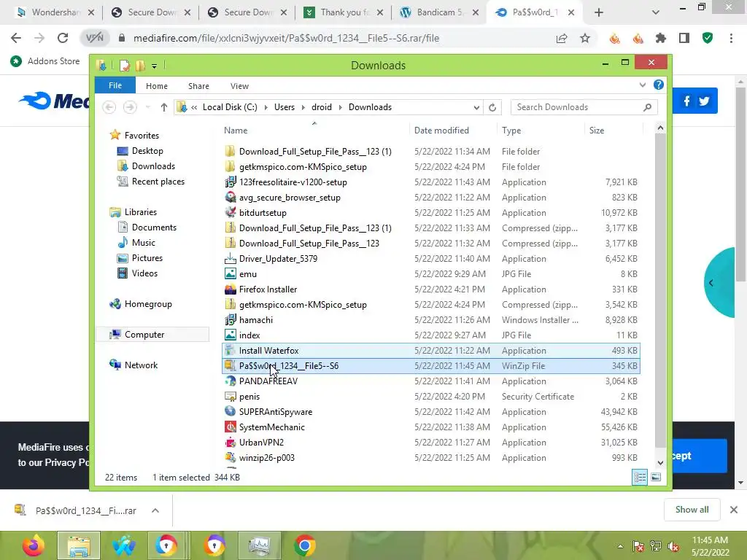
Task: Go back in Chrome browser history
Action: [x=16, y=38]
